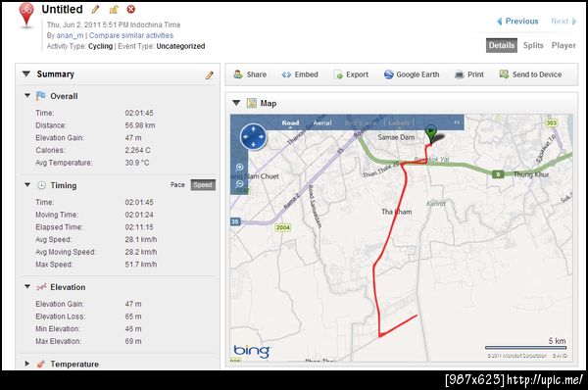The width and height of the screenshot is (588, 390).
Task: Collapse the Timing section
Action: [27, 185]
